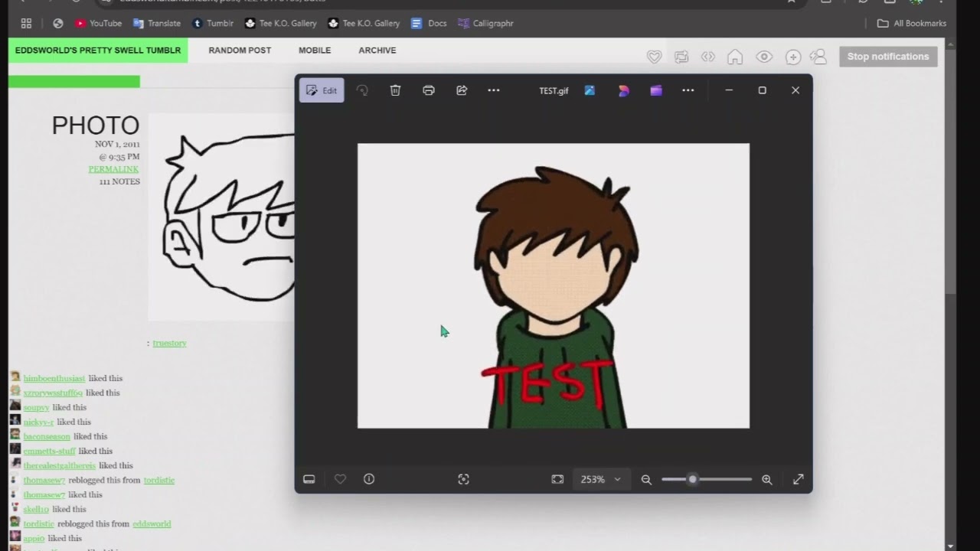Click the Tumblr eye view icon
This screenshot has height=551, width=980.
click(763, 57)
